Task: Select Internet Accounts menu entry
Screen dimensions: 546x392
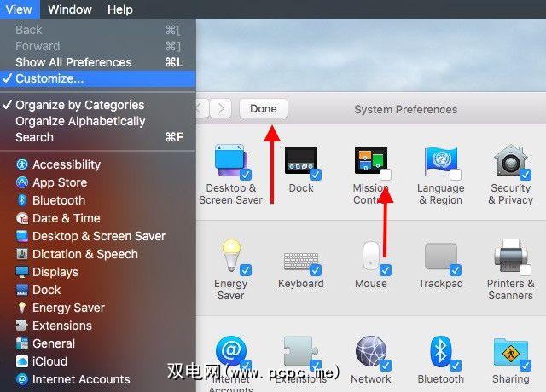Action: [x=98, y=379]
